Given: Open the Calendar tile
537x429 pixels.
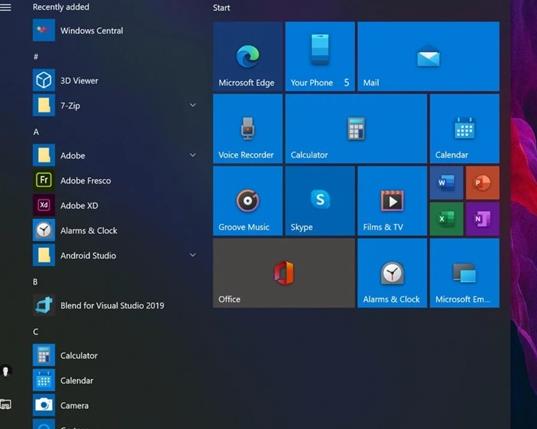Looking at the screenshot, I should pos(464,129).
